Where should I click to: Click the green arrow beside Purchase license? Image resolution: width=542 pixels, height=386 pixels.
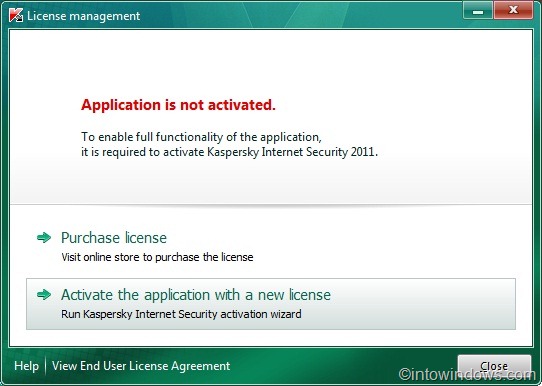click(x=44, y=238)
